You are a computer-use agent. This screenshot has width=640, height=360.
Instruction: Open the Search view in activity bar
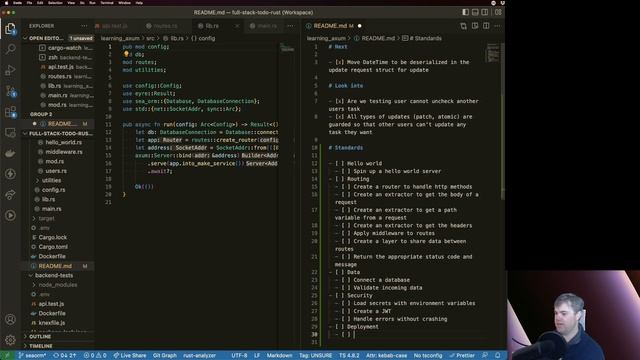tap(10, 49)
